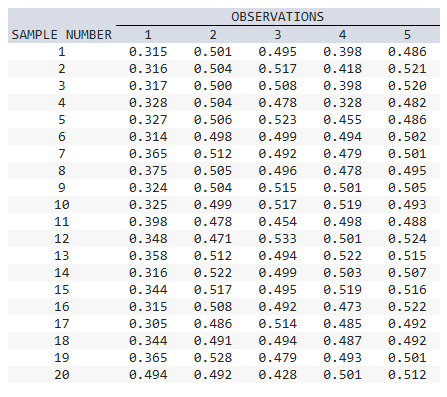
Task: Click 0.314 in sample 6 row
Action: (148, 137)
